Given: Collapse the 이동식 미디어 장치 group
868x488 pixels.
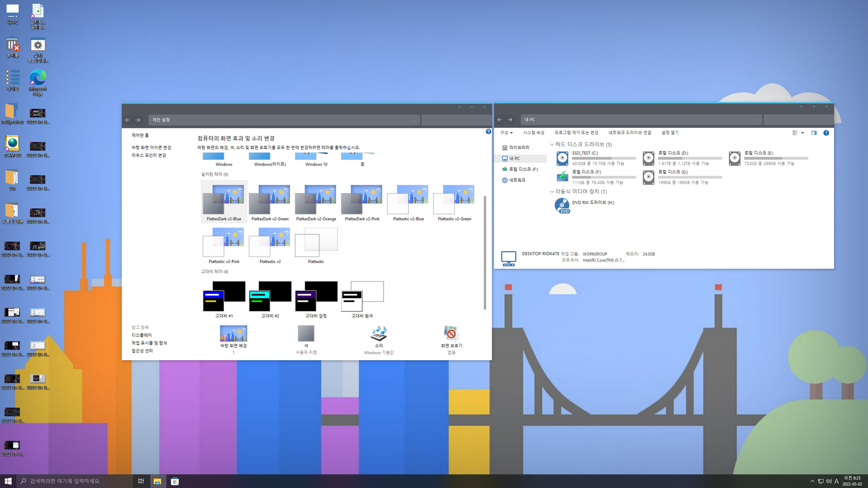Looking at the screenshot, I should pyautogui.click(x=552, y=192).
